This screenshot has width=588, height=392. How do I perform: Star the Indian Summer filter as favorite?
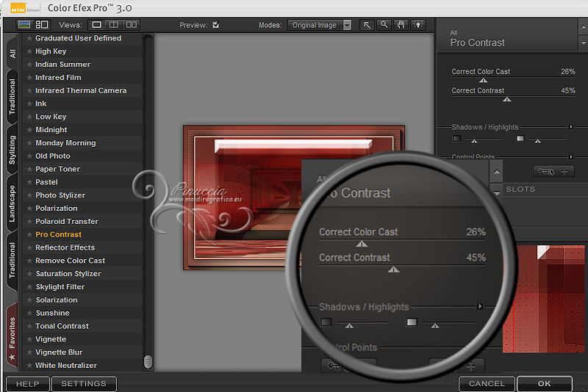coord(29,65)
